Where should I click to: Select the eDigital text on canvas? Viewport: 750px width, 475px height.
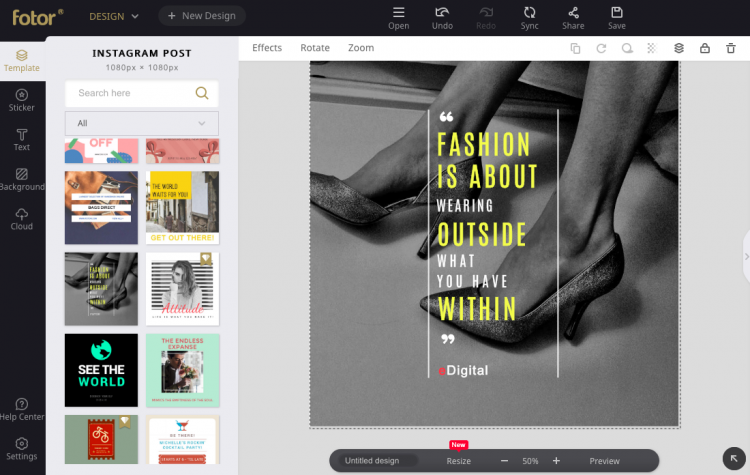point(463,370)
